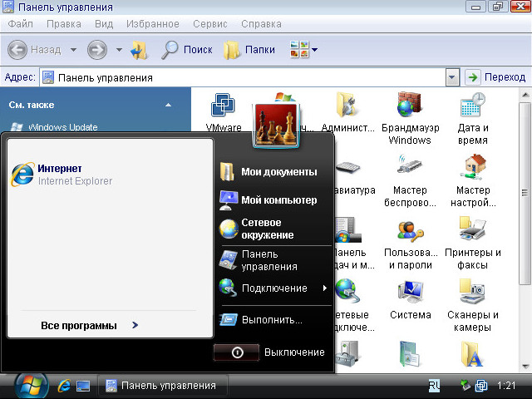The image size is (532, 399).
Task: Click the RU language indicator in taskbar
Action: point(434,386)
